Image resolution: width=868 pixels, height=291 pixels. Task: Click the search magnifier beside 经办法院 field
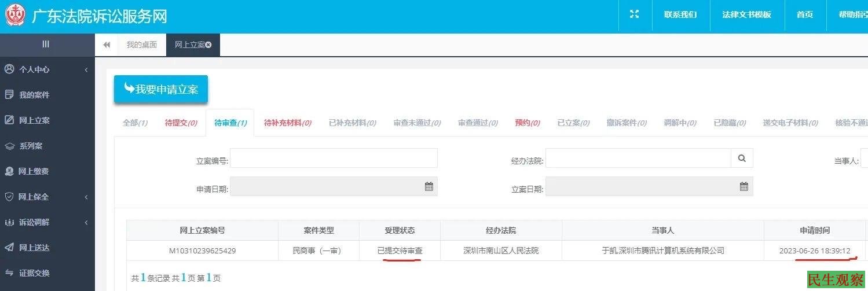742,158
